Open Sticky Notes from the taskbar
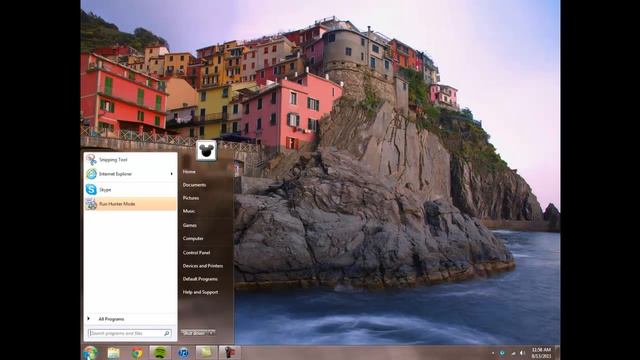 [x=206, y=353]
